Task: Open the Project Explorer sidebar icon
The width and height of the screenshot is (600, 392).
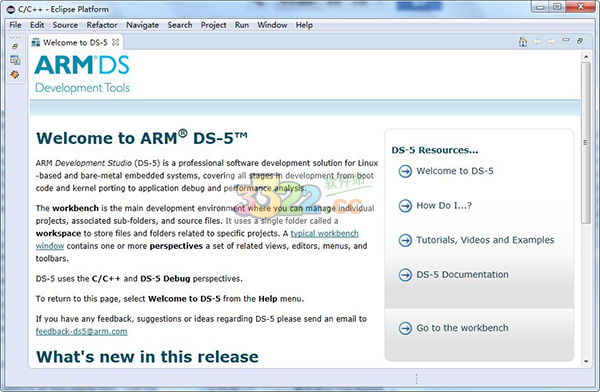Action: [15, 60]
